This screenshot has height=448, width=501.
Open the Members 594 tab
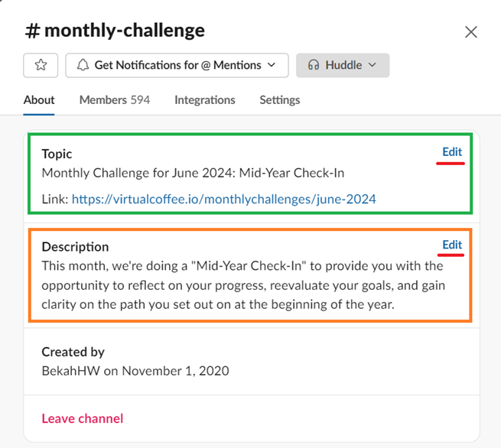tap(115, 100)
